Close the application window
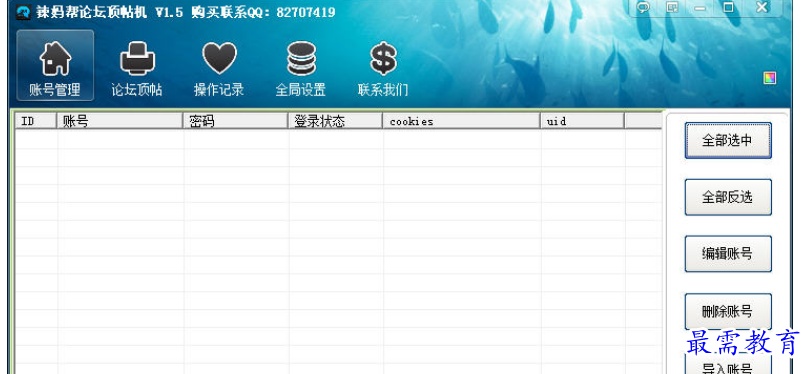Image resolution: width=808 pixels, height=374 pixels. [x=762, y=7]
